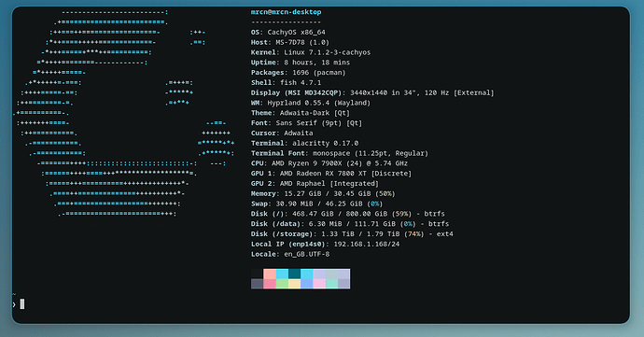The image size is (644, 337).
Task: Click the mrcn@mrcn-desktop title text
Action: click(287, 12)
